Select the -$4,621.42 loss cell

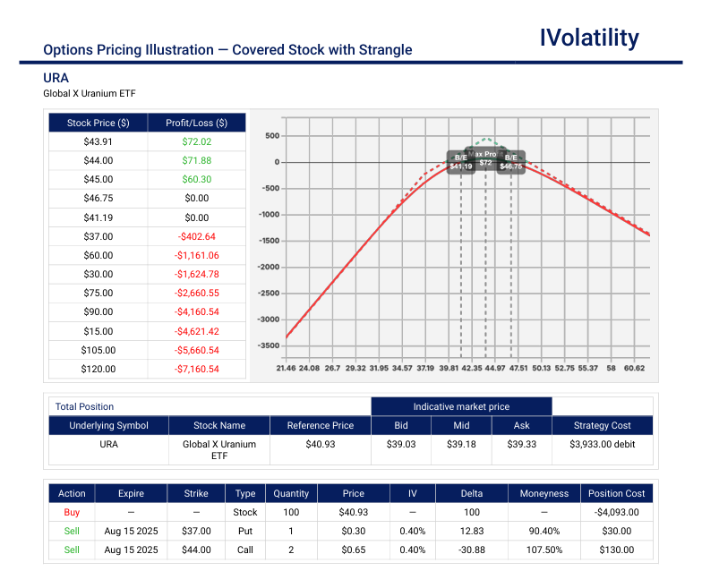pos(197,331)
